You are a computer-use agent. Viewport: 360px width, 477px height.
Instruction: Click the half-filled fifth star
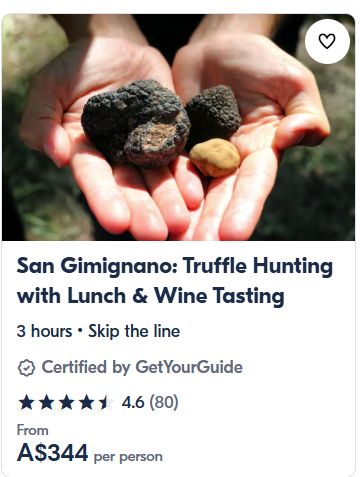(x=107, y=402)
